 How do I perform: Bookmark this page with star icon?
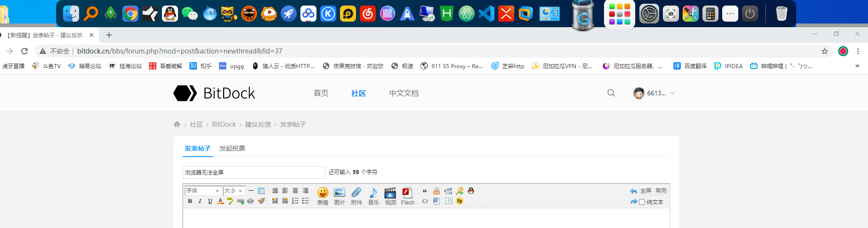825,51
